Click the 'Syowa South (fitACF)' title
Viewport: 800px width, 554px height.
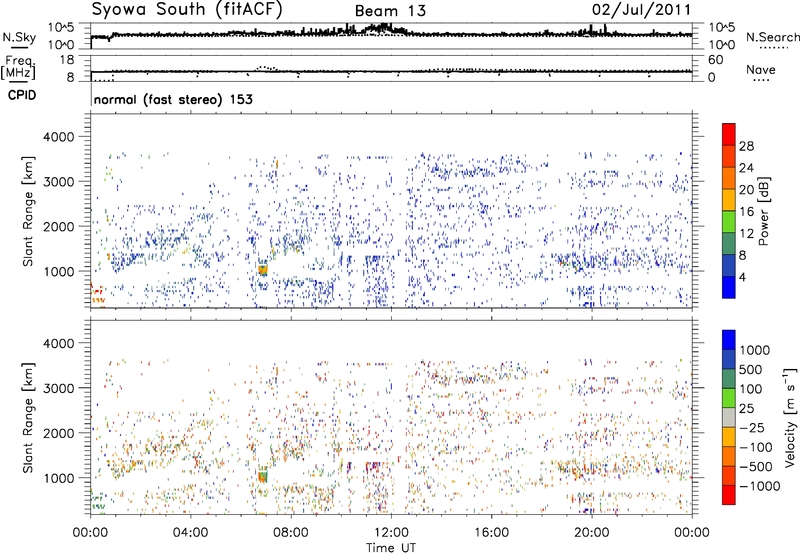point(186,10)
